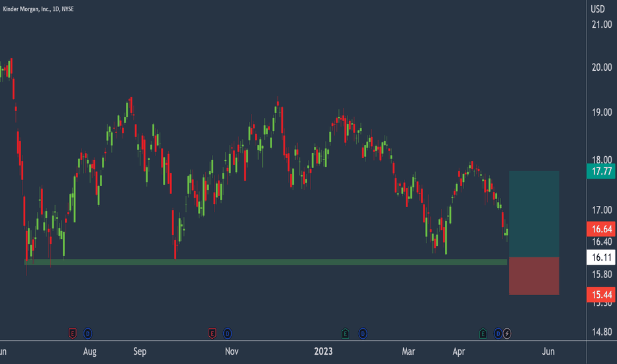The height and width of the screenshot is (364, 617).
Task: Select the green 17.77 target price label
Action: click(x=601, y=171)
